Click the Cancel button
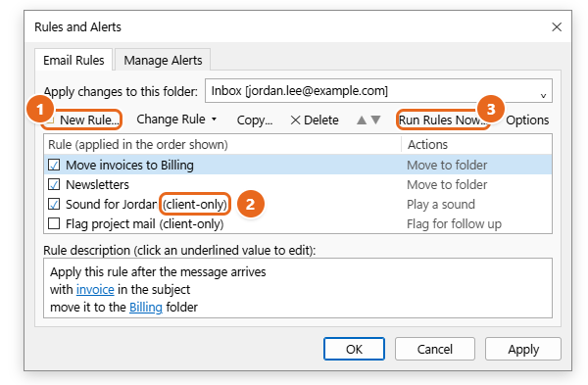 point(434,349)
